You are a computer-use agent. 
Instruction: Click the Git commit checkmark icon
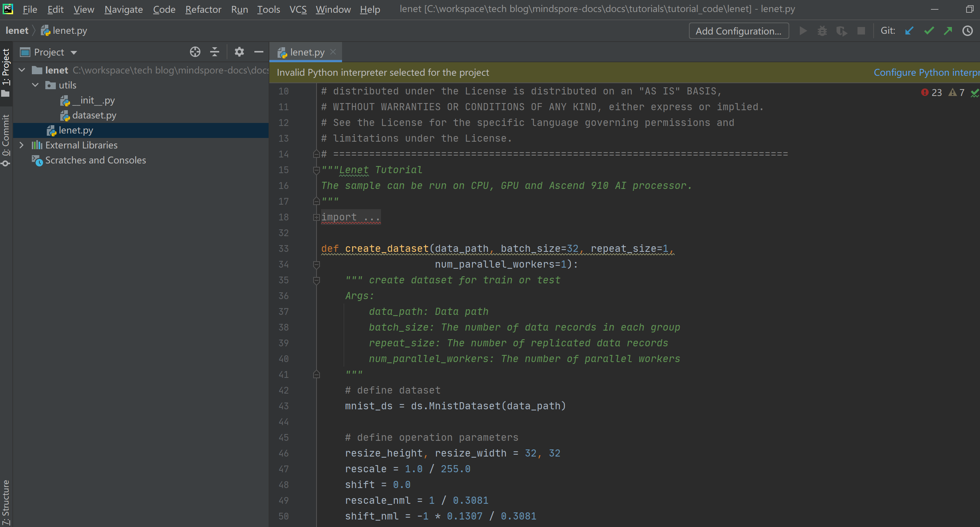[929, 31]
